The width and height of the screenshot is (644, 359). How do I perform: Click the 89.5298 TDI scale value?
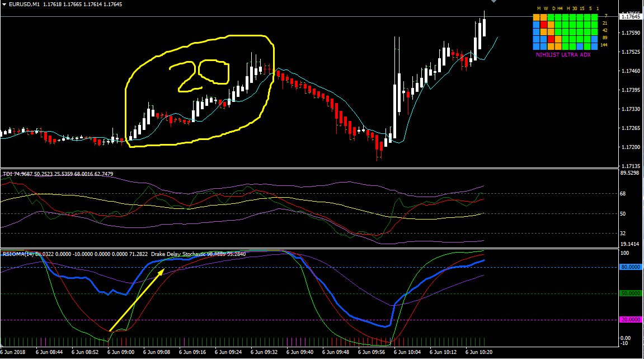point(629,173)
